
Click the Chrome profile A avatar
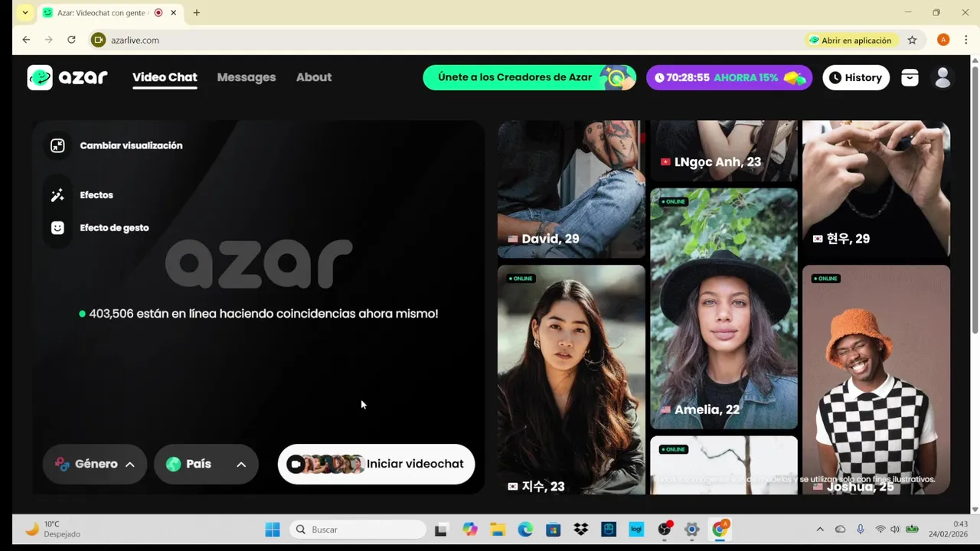click(x=943, y=40)
